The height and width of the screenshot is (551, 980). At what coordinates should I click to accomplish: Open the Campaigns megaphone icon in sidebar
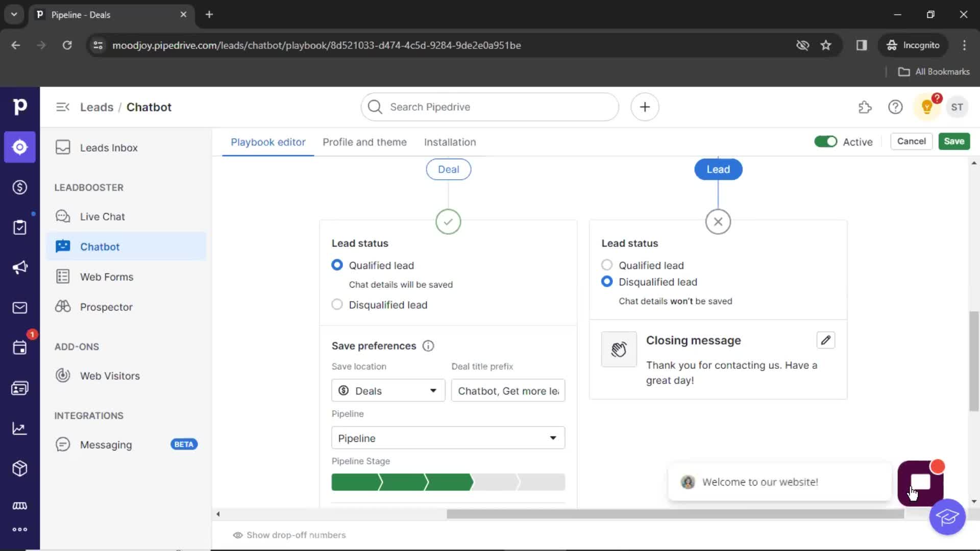pyautogui.click(x=19, y=267)
